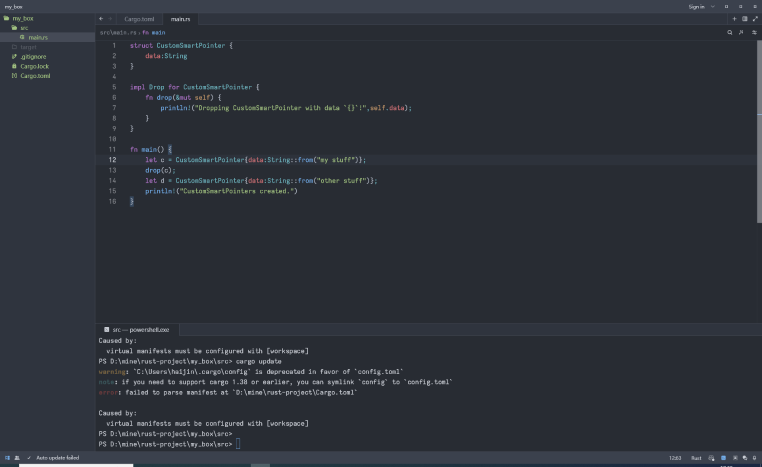This screenshot has height=467, width=762.
Task: Click the 'fn main()' declaration line
Action: pyautogui.click(x=151, y=150)
